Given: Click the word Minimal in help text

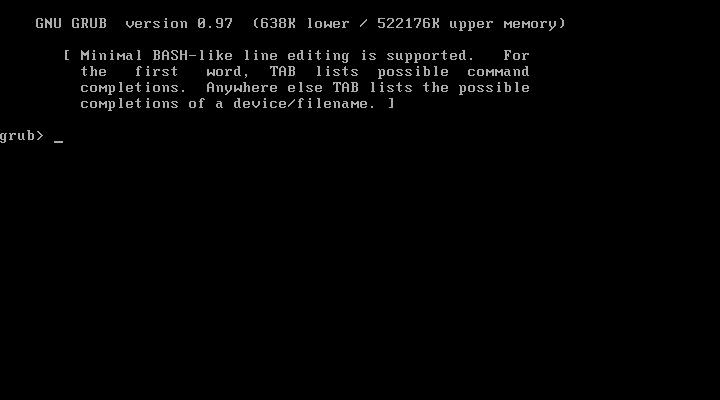Looking at the screenshot, I should [x=112, y=56].
